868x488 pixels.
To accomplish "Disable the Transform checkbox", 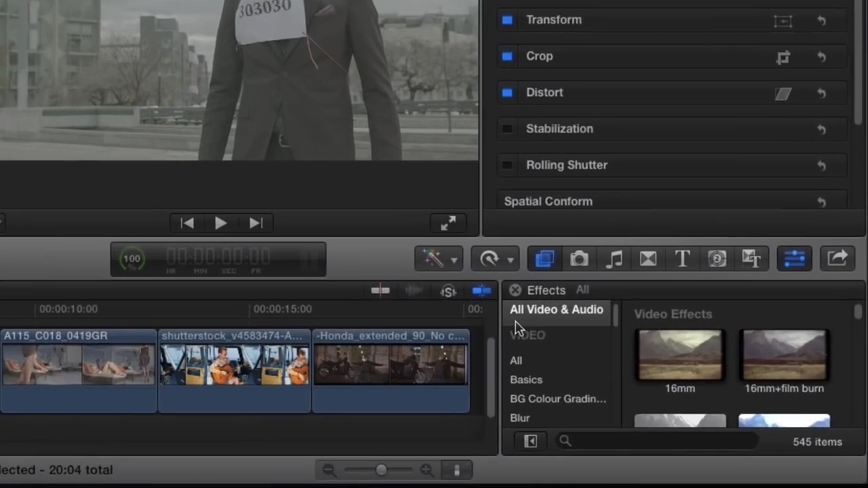I will (x=507, y=20).
